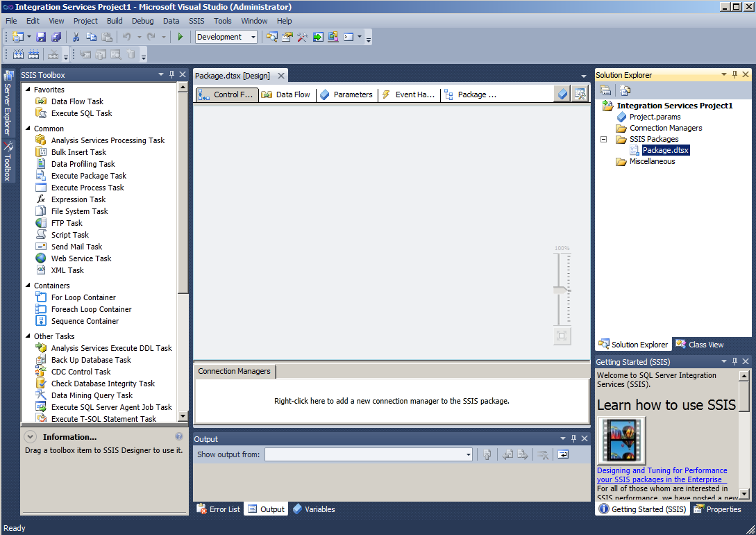This screenshot has width=756, height=535.
Task: Switch to the Data Flow tab
Action: (286, 94)
